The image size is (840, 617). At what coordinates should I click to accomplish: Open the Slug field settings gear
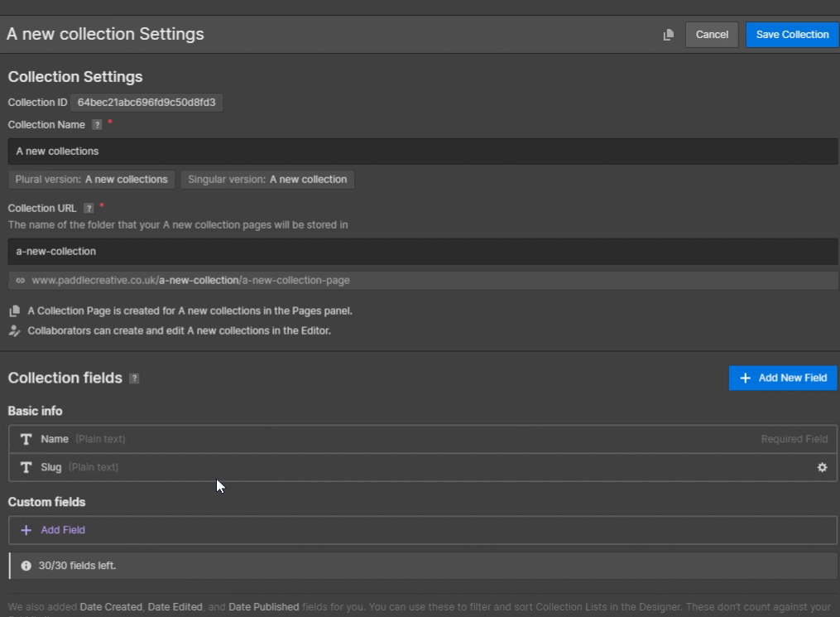[822, 467]
